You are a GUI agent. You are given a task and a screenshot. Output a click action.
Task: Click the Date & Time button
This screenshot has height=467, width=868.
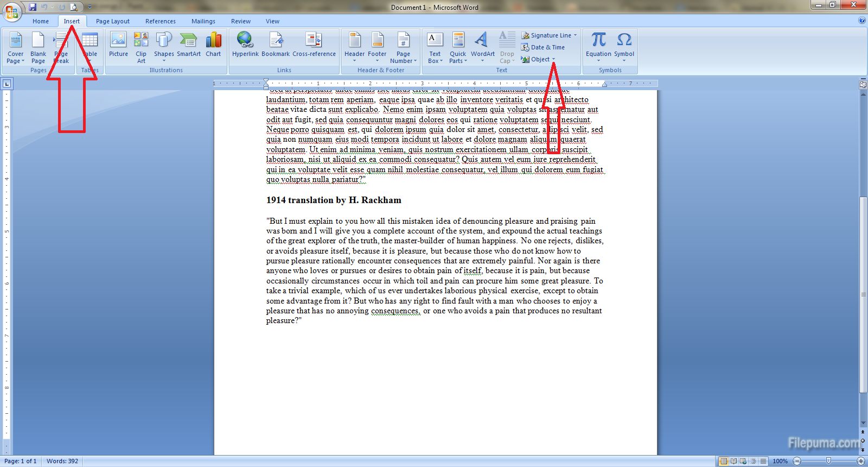pyautogui.click(x=543, y=47)
